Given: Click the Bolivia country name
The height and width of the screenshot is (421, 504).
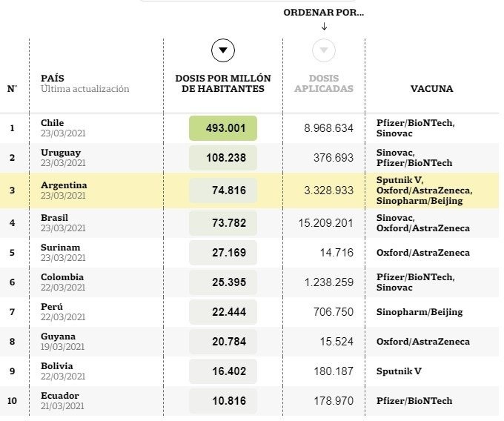Looking at the screenshot, I should [x=57, y=365].
